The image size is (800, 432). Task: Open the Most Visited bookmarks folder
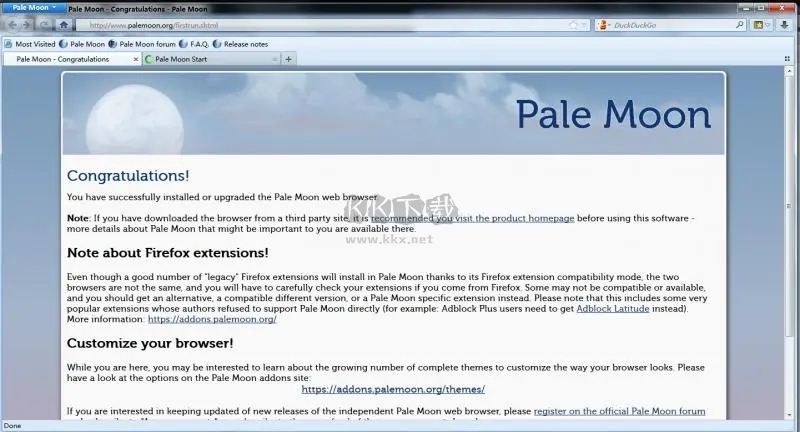[30, 44]
